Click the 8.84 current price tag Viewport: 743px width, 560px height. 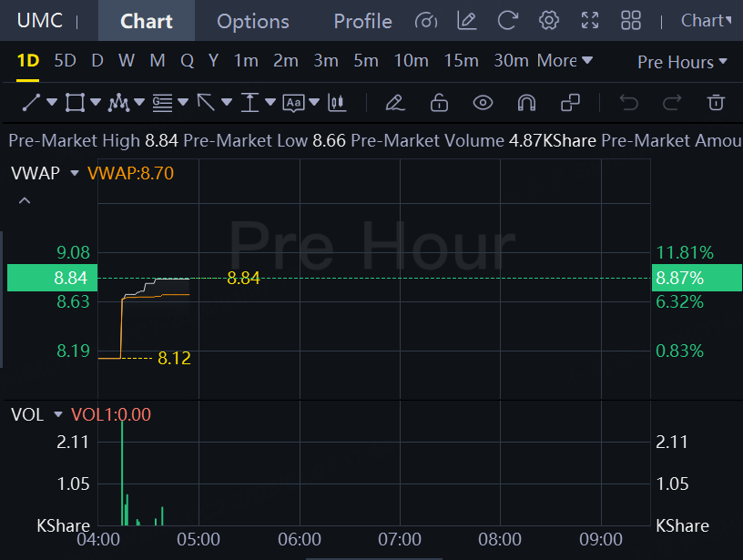click(52, 278)
